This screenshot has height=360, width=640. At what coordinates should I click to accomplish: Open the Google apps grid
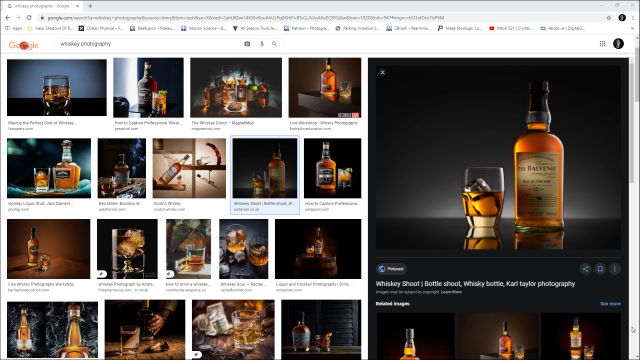pos(602,43)
